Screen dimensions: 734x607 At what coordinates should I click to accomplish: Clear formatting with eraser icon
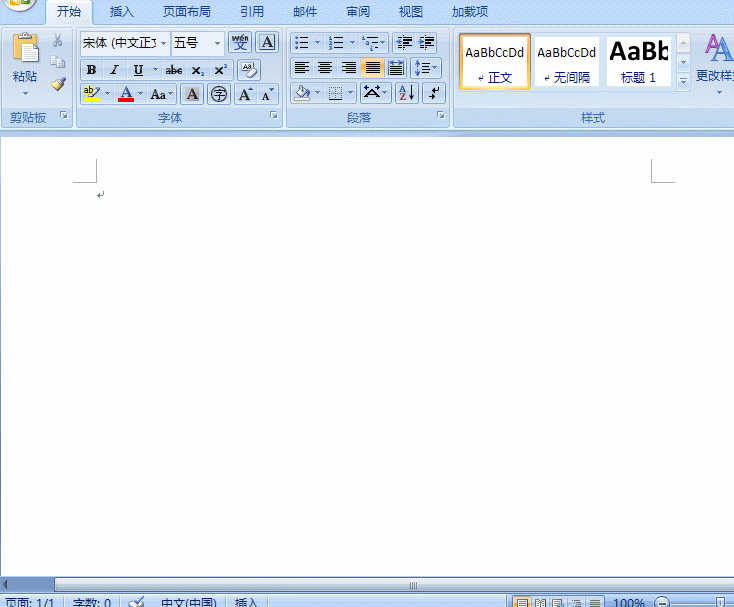(x=249, y=70)
